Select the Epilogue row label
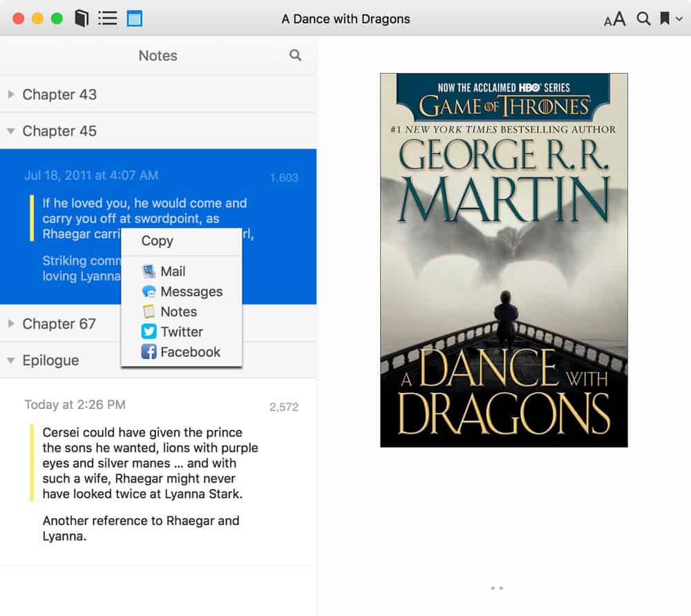 [50, 360]
